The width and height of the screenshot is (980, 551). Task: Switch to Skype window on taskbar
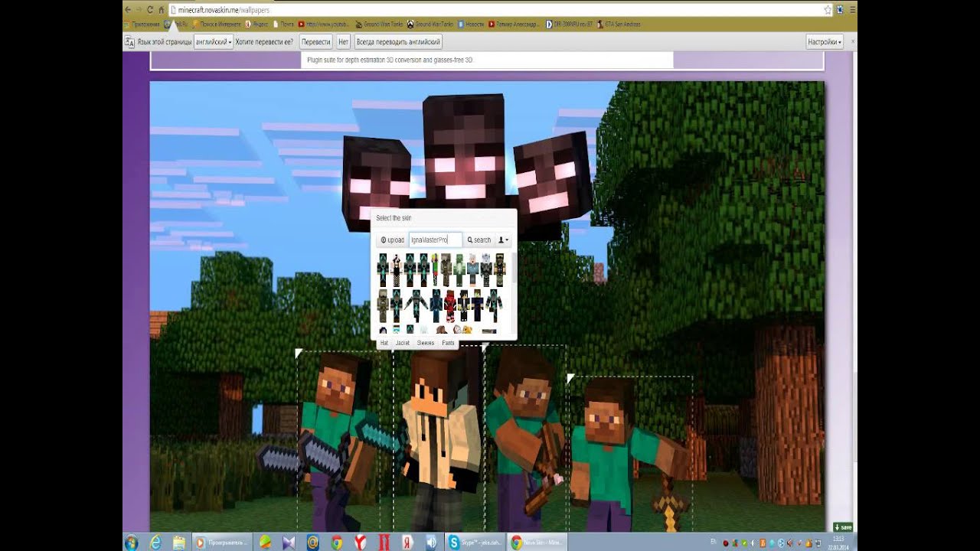click(475, 542)
